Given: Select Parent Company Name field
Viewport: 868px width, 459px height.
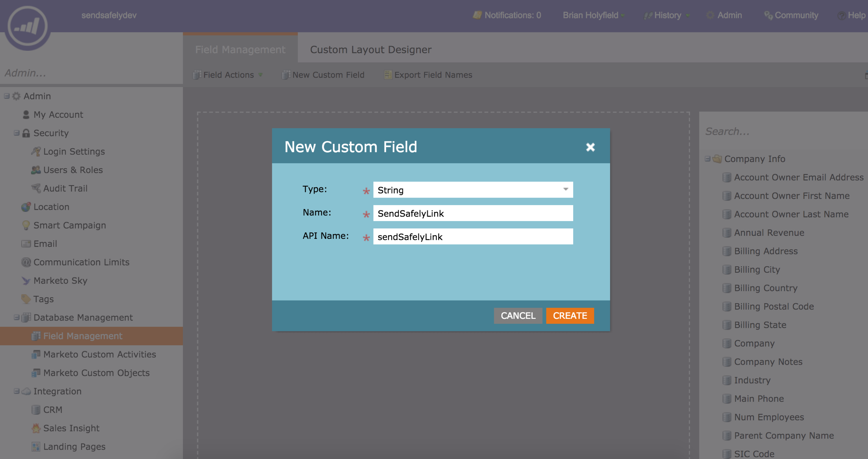Looking at the screenshot, I should click(x=784, y=436).
